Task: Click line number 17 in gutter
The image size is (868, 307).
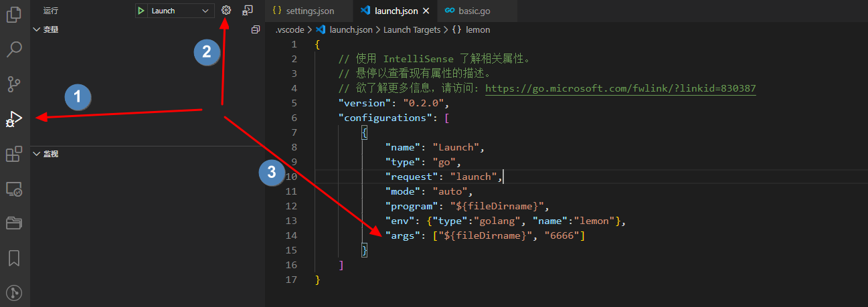Action: click(x=291, y=280)
